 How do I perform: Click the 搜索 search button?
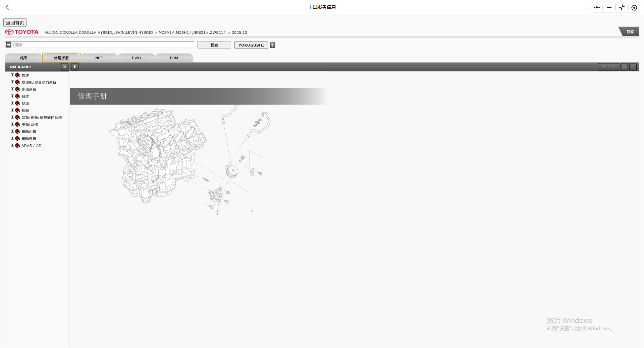[214, 45]
